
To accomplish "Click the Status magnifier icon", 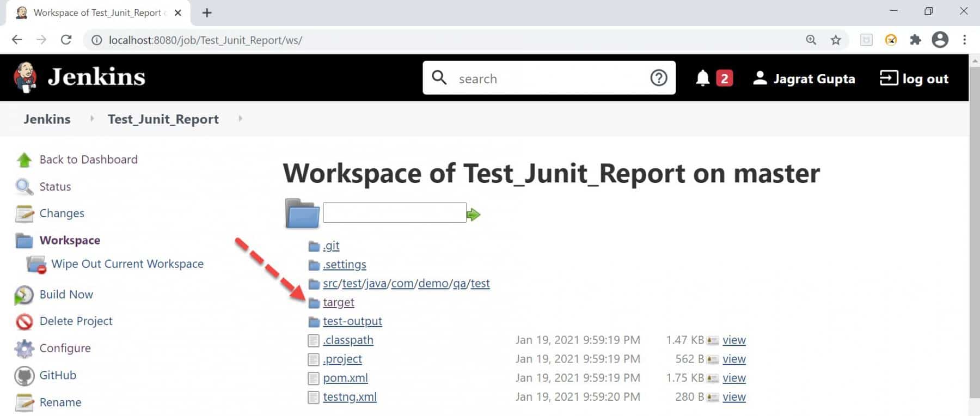I will pos(24,187).
